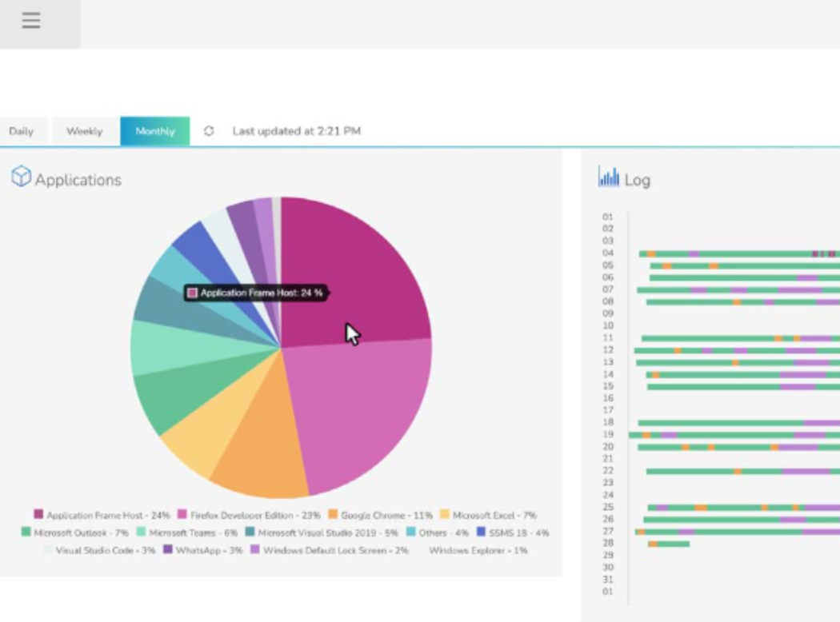The image size is (840, 622).
Task: Toggle Microsoft Excel - 7% legend entry
Action: pyautogui.click(x=488, y=515)
